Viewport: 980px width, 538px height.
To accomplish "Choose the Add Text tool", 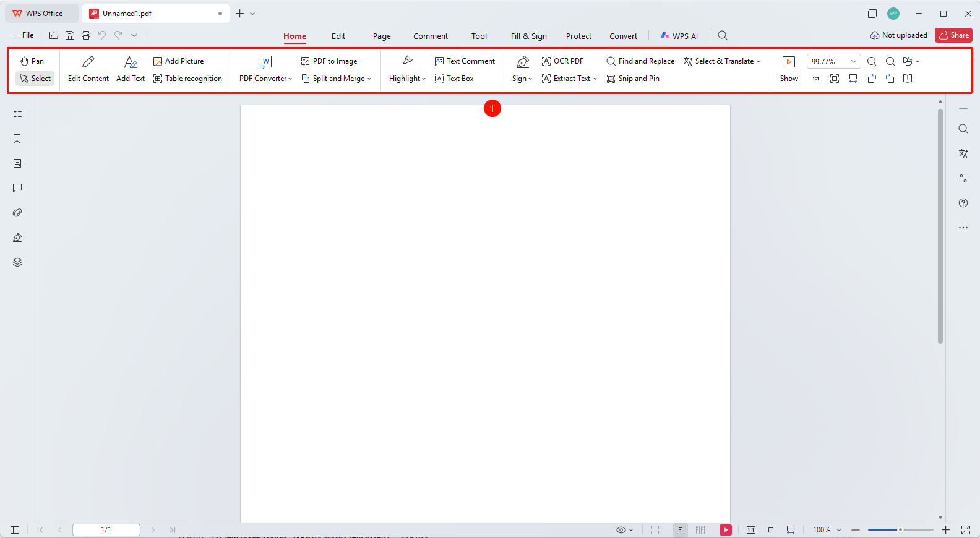I will pos(131,69).
